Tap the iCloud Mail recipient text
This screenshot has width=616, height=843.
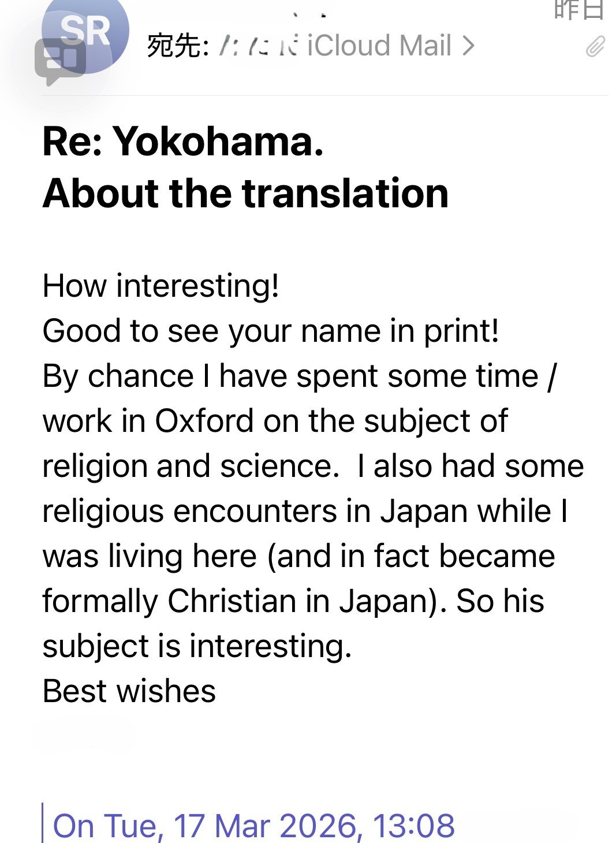coord(379,46)
